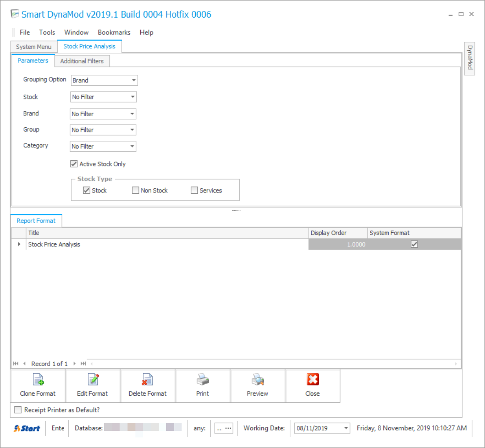Viewport: 485px width, 448px height.
Task: Open the DynaMod vertical side panel tab
Action: point(470,58)
